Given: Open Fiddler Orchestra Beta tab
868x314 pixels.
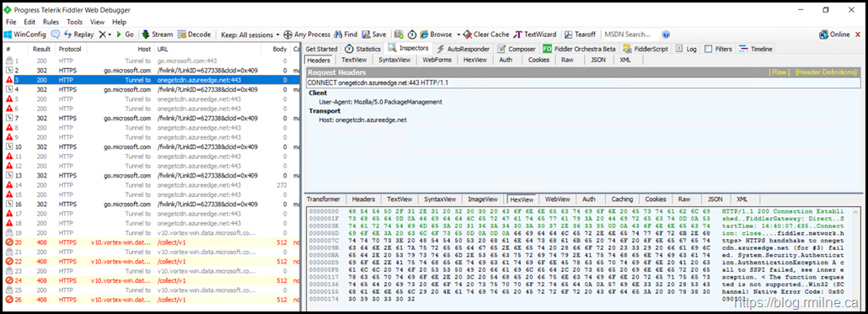Looking at the screenshot, I should tap(580, 49).
